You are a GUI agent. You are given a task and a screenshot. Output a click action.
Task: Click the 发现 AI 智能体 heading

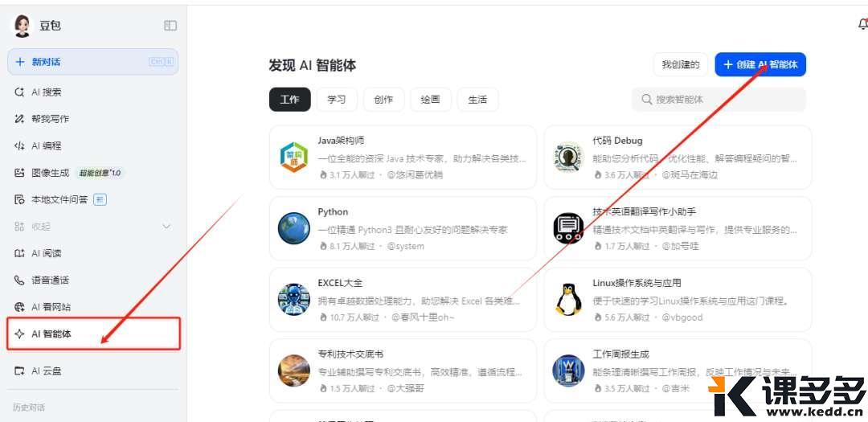(x=312, y=65)
